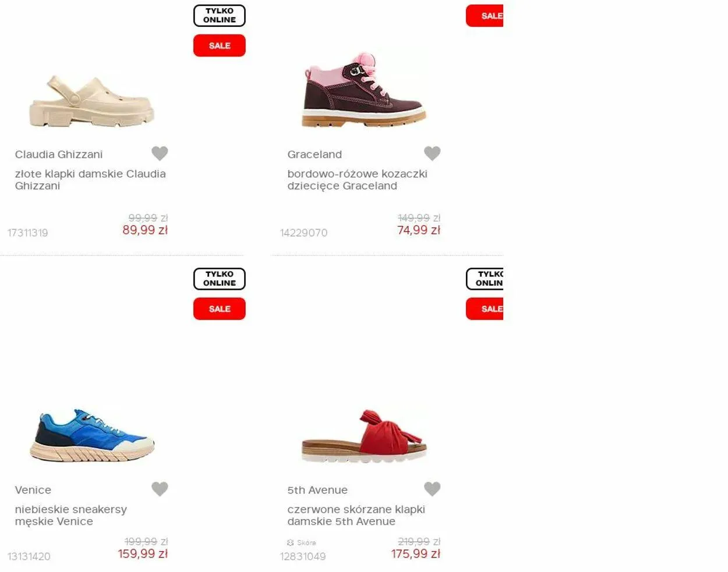
Task: Click TYLKO ONLINE badge above Venice sneakers
Action: (220, 279)
